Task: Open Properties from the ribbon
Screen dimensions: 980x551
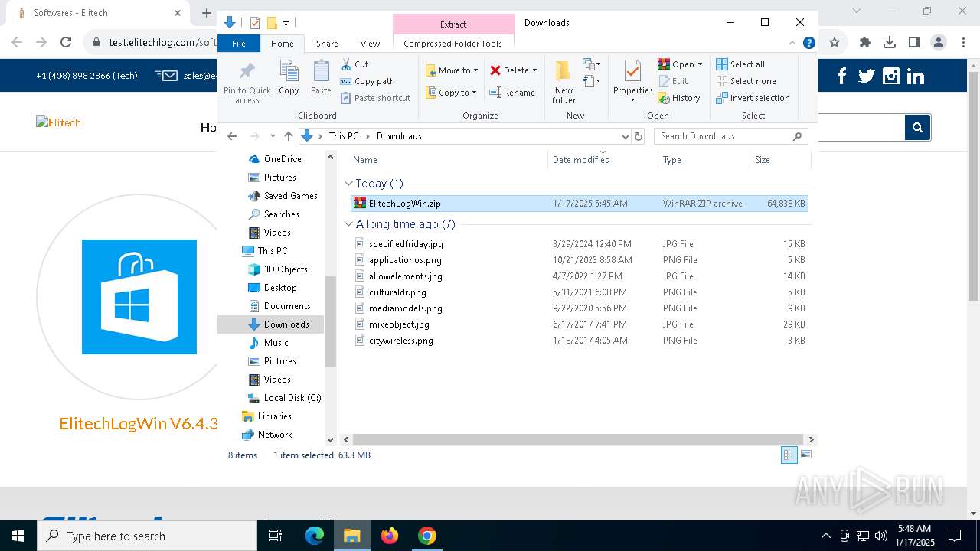Action: point(632,82)
